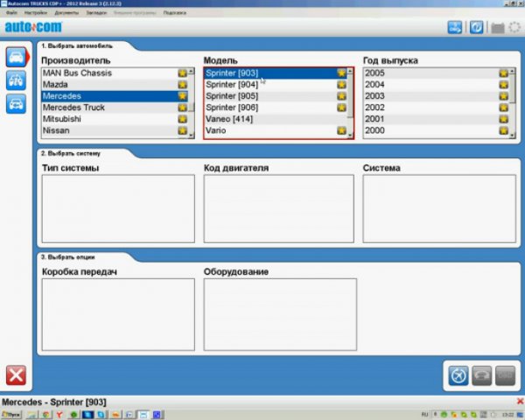
Task: Choose production year 2001
Action: click(x=437, y=119)
